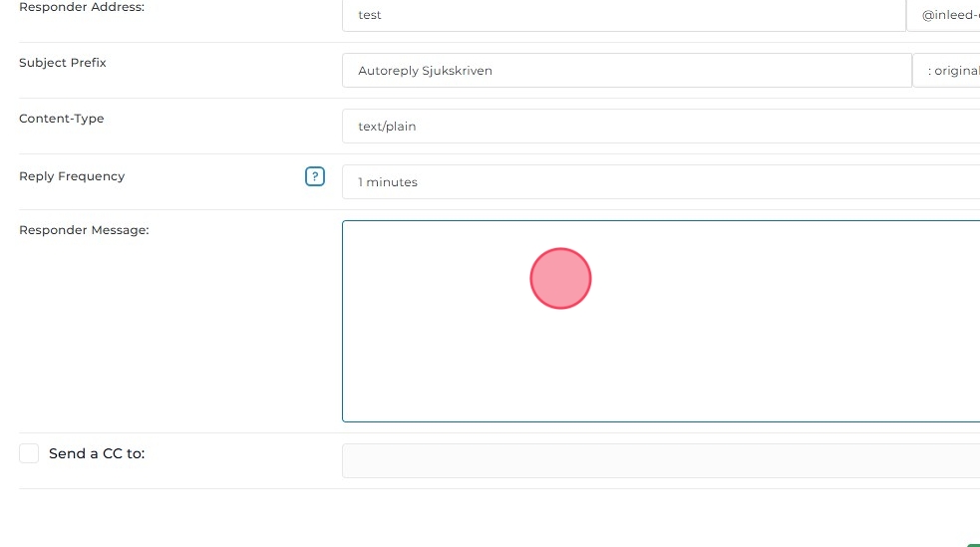The image size is (980, 547).
Task: Focus the Subject Prefix Autoreply Sjukskriven field
Action: [x=626, y=71]
